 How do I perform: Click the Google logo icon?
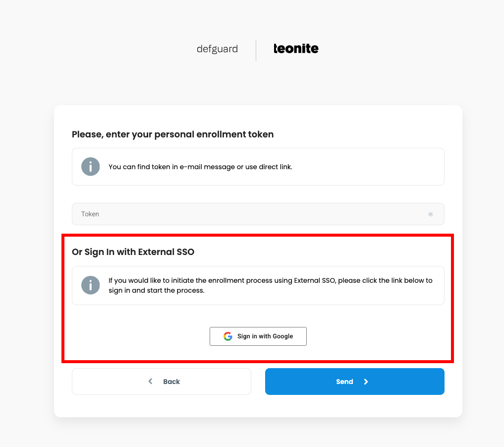[228, 336]
